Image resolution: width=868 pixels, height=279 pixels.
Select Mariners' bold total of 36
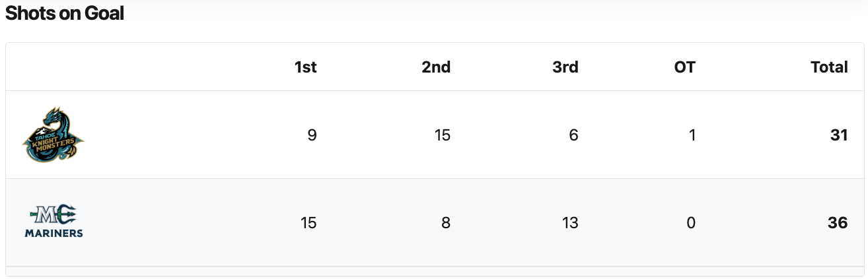coord(838,223)
